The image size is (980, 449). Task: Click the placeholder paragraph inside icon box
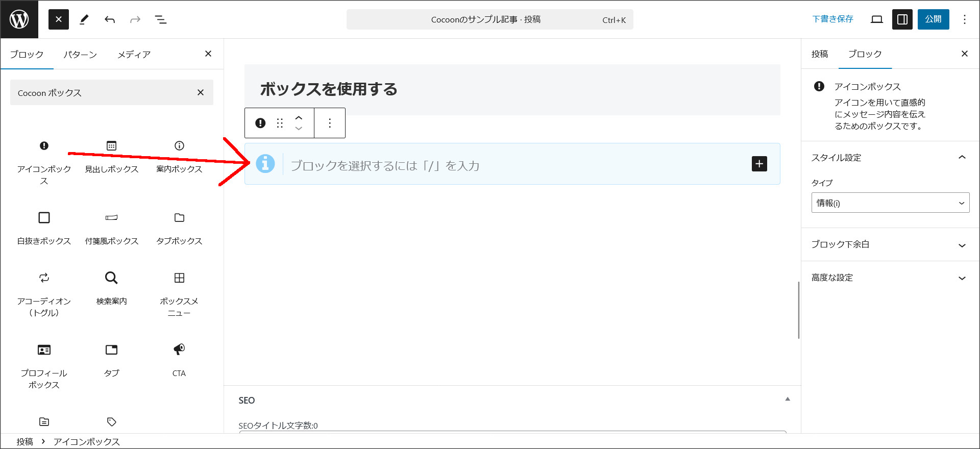[x=385, y=165]
